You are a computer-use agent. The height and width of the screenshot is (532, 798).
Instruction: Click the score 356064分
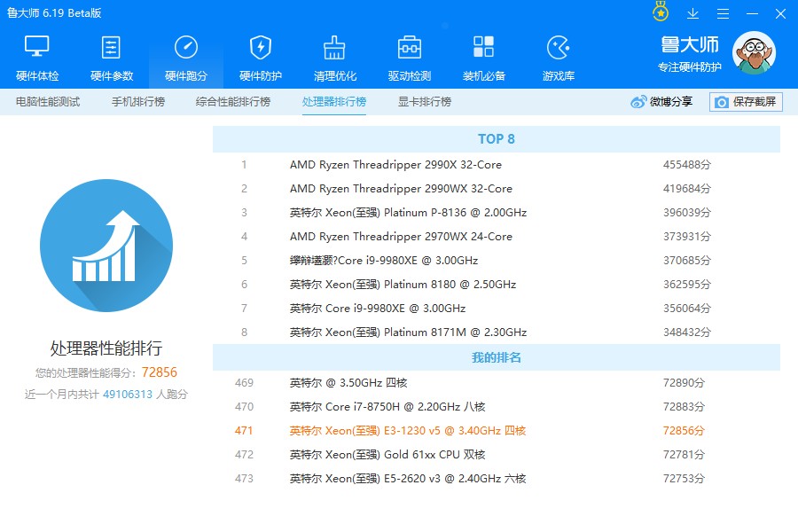[687, 309]
